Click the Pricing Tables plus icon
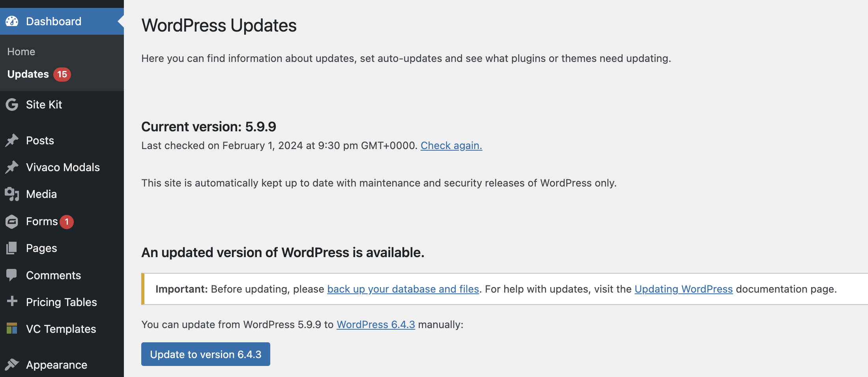 click(x=12, y=301)
